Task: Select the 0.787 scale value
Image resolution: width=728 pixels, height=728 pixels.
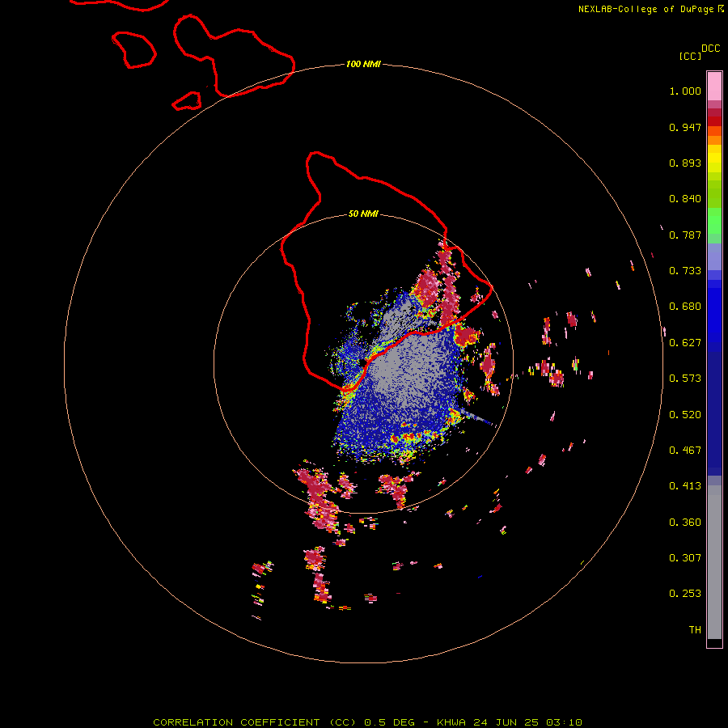Action: [x=685, y=235]
